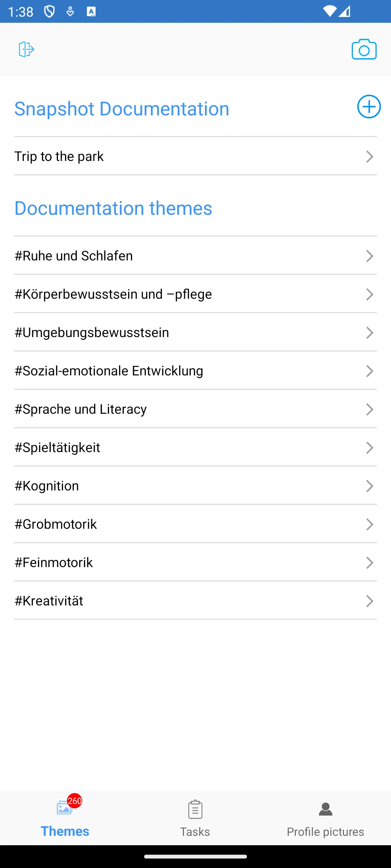Viewport: 391px width, 868px height.
Task: Select the #Feinmotorik theme row
Action: [195, 562]
